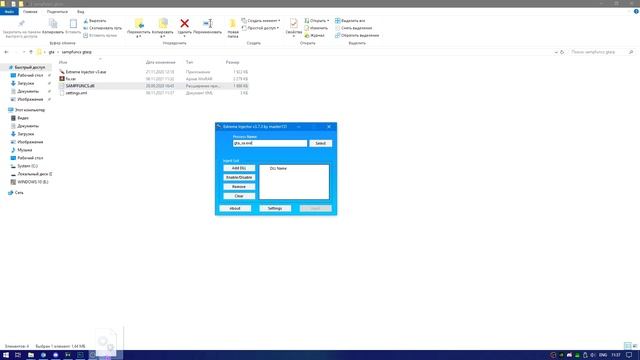Image resolution: width=640 pixels, height=360 pixels.
Task: Open Рабочий стол under Quick Access
Action: coord(30,75)
